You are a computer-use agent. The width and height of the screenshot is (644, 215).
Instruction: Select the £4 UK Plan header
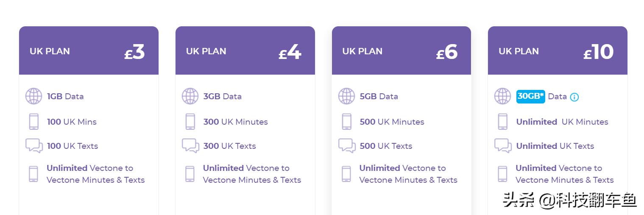click(245, 51)
